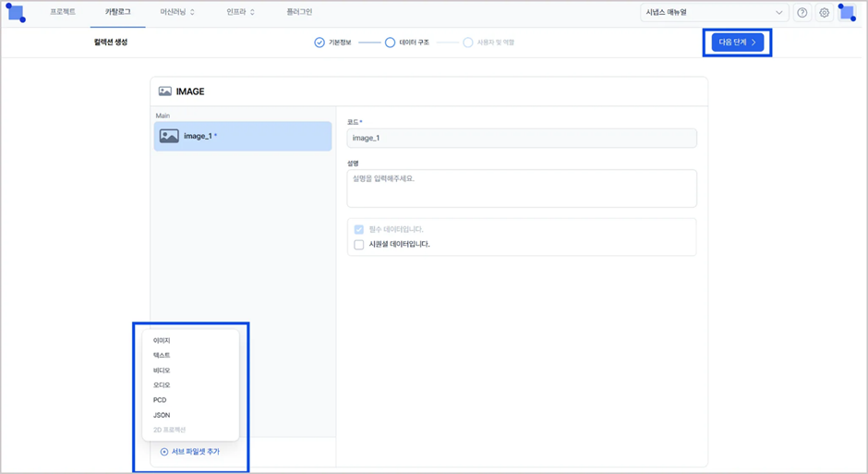Toggle the 필수 데이터입니다 checkbox
868x474 pixels.
coord(358,229)
